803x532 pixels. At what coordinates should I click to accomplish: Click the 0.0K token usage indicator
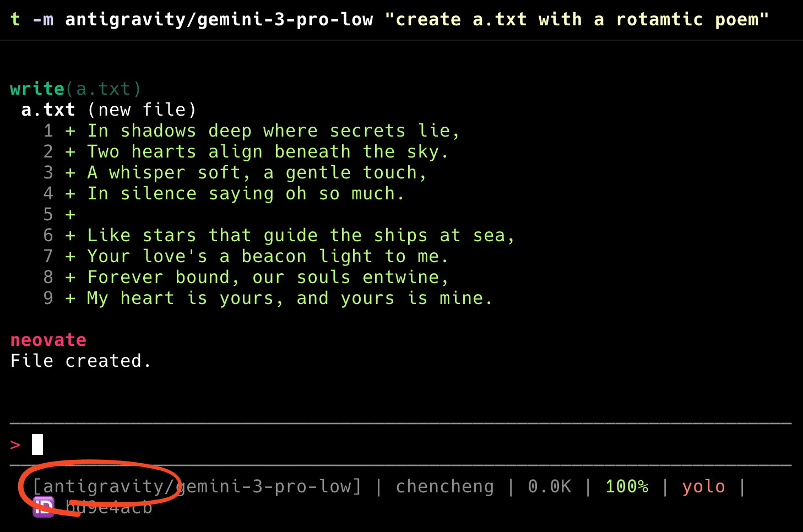coord(549,486)
